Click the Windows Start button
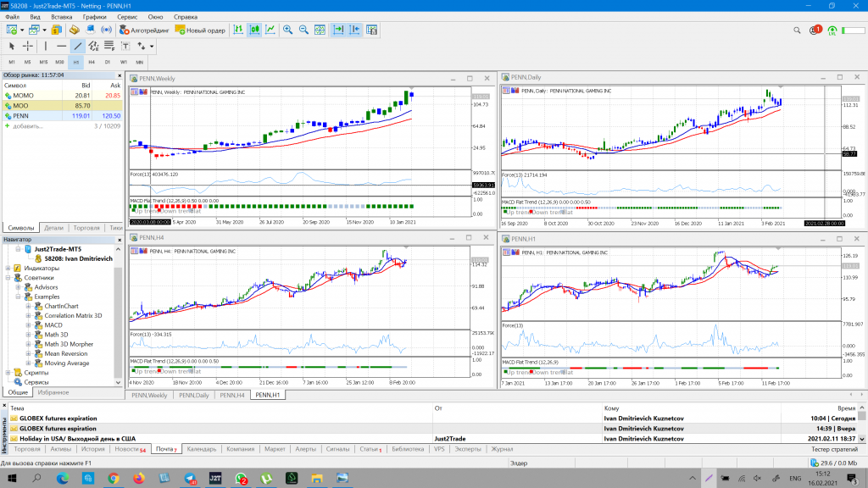The height and width of the screenshot is (488, 868). click(12, 478)
